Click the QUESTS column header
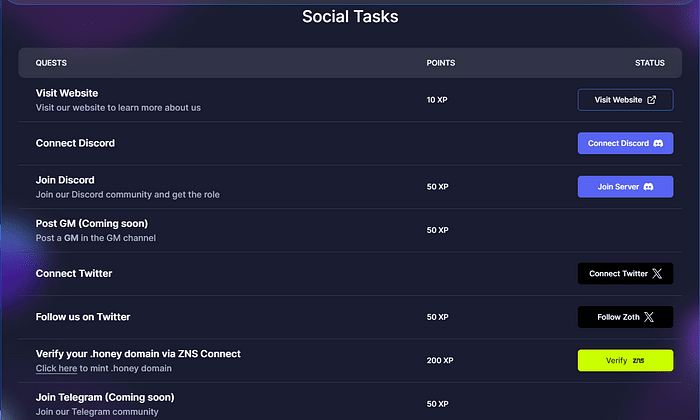700x420 pixels. coord(52,63)
